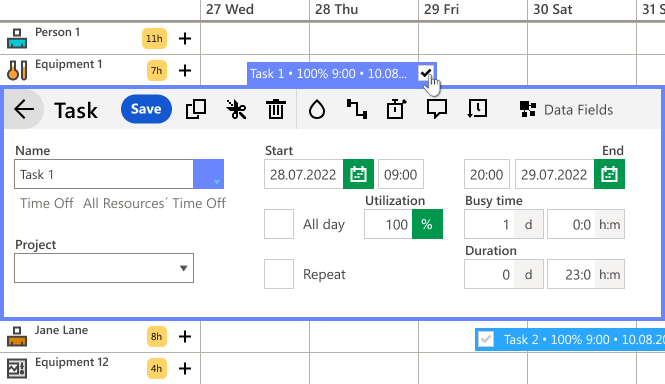
Task: Toggle the Task 1 completed checkbox
Action: point(425,73)
